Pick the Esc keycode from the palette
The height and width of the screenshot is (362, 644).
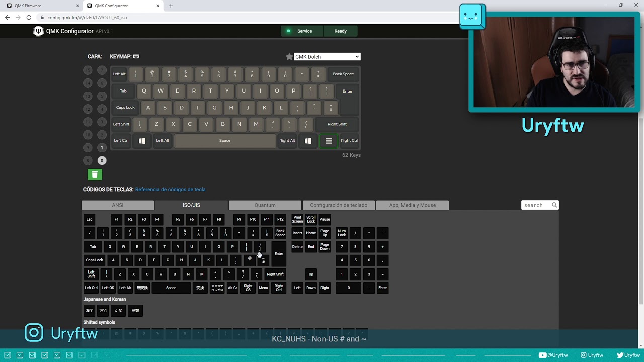(89, 219)
